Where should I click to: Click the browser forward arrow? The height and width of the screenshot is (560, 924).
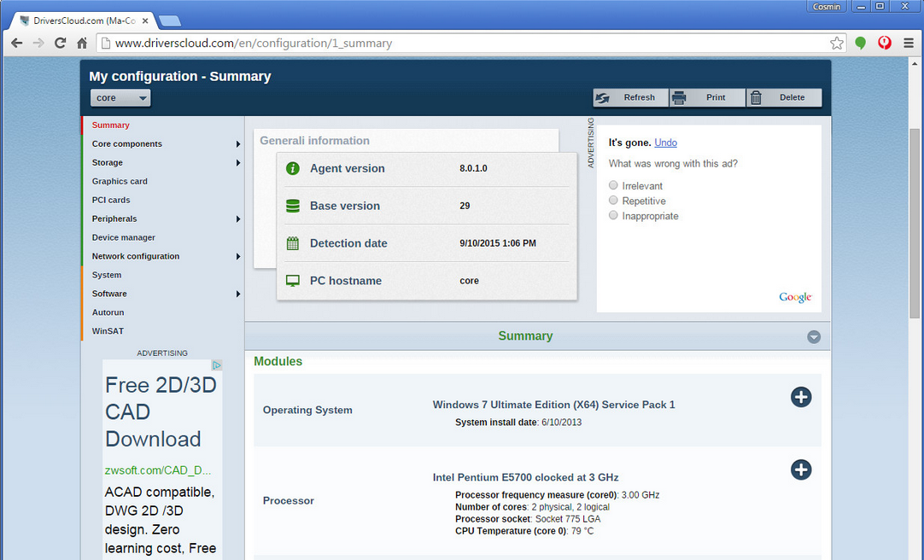(38, 43)
